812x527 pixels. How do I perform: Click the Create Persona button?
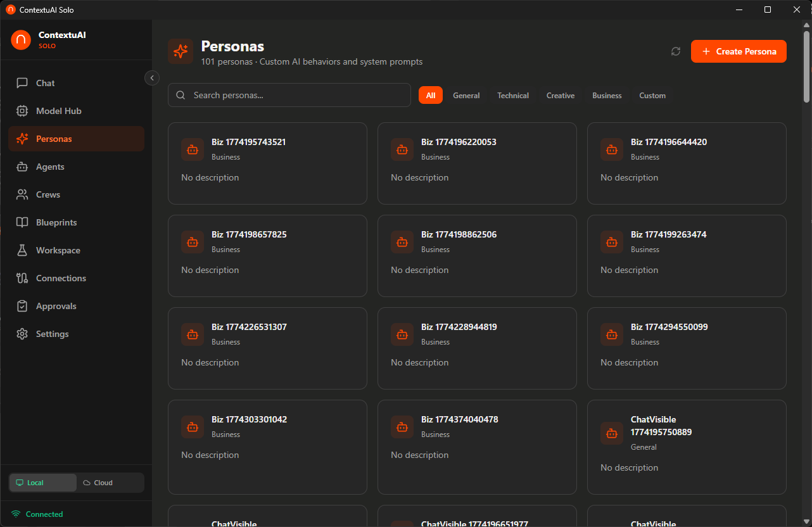click(x=739, y=51)
